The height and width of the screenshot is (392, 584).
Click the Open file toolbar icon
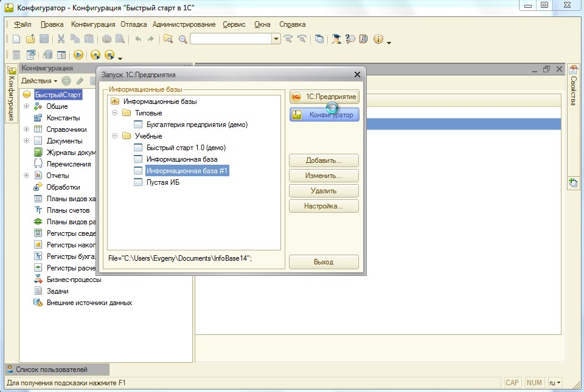click(x=30, y=39)
